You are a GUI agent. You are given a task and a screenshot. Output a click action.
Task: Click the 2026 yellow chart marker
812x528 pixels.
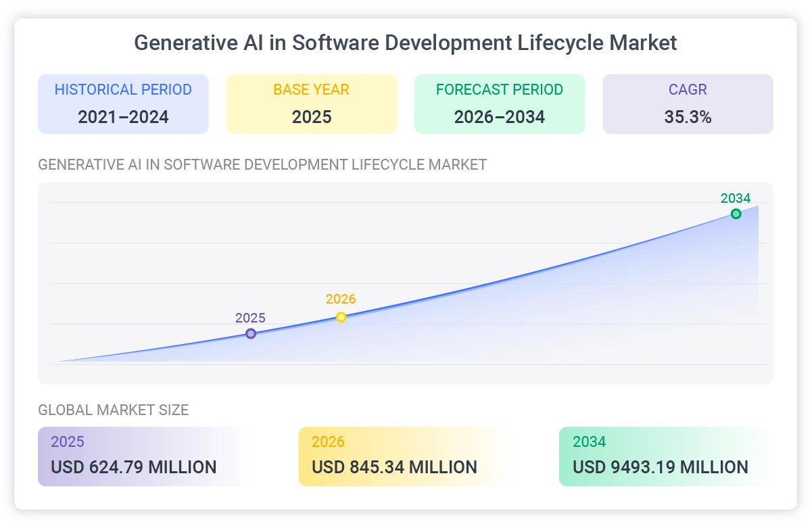click(x=341, y=316)
